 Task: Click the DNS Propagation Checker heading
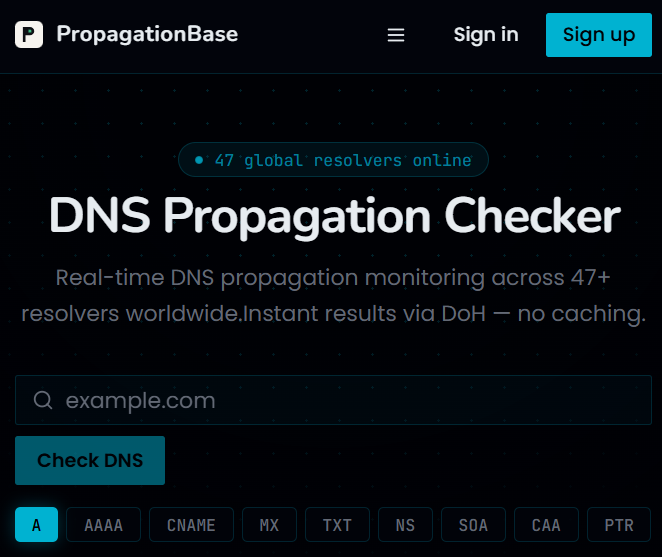point(335,216)
